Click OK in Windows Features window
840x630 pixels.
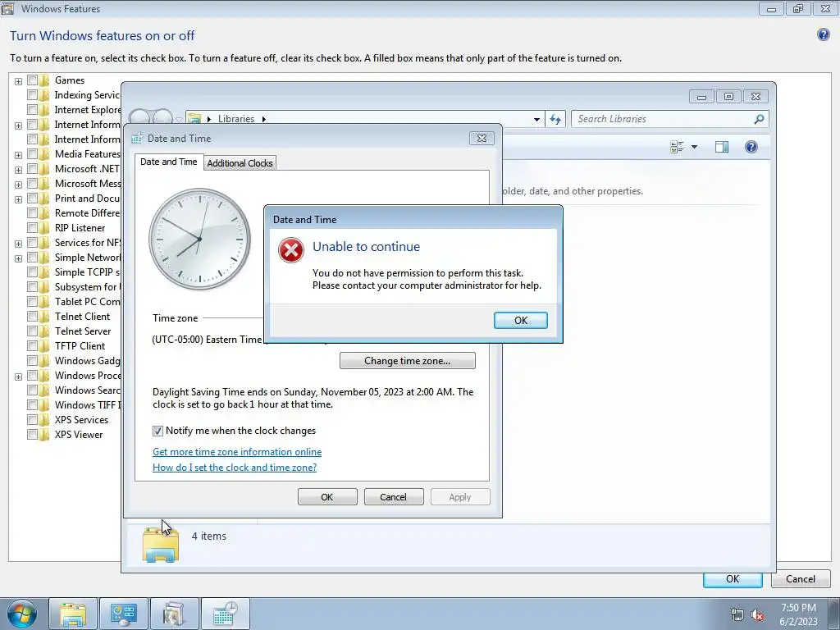pos(733,579)
